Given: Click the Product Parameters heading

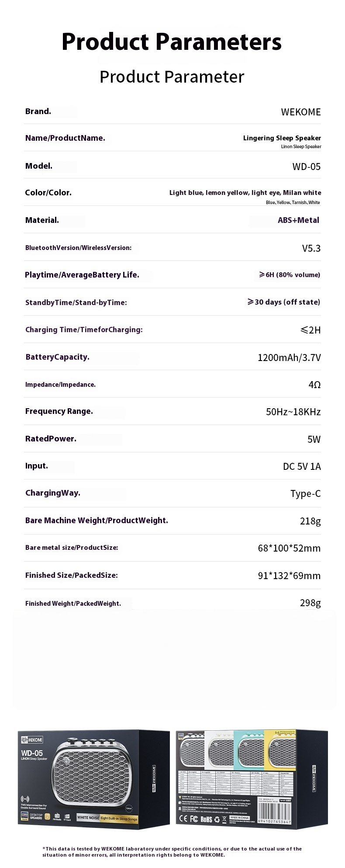Looking at the screenshot, I should pyautogui.click(x=172, y=42).
